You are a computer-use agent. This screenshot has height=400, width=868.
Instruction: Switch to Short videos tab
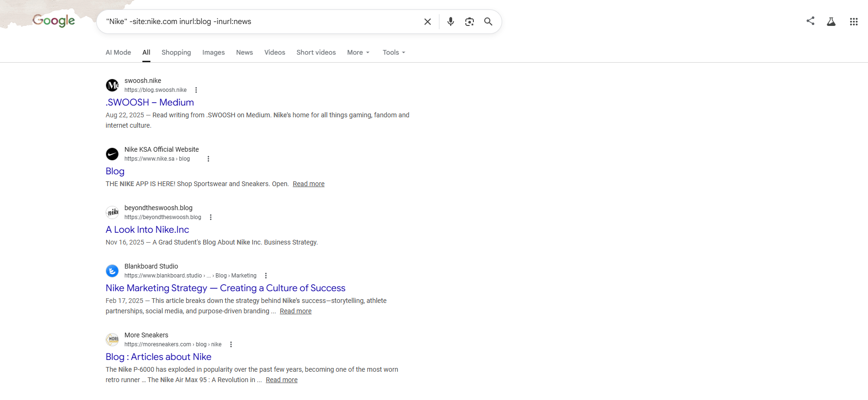coord(316,52)
